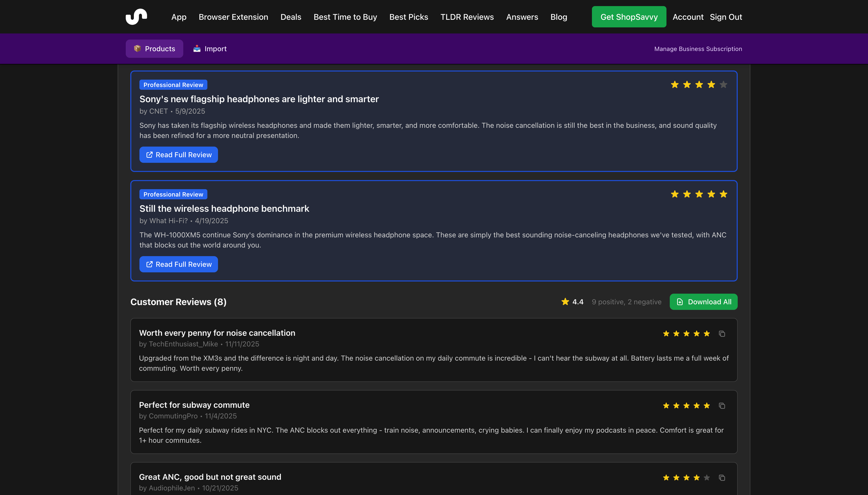Download all customer reviews
The height and width of the screenshot is (495, 868).
703,302
